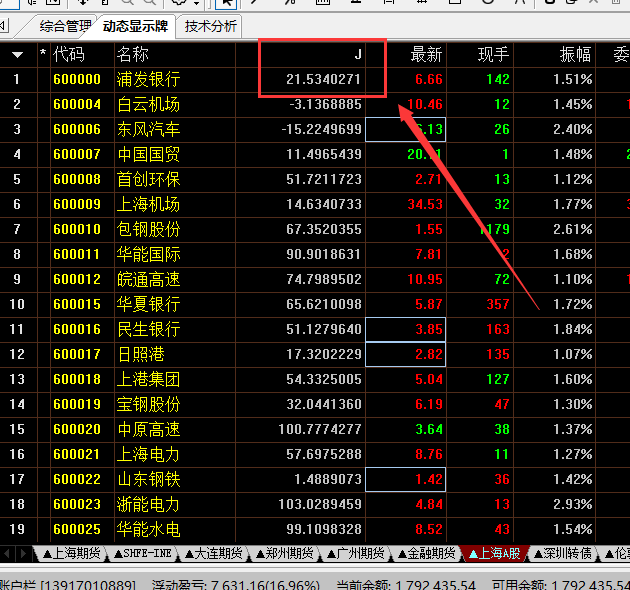630x590 pixels.
Task: Select stock code 600006
Action: pyautogui.click(x=77, y=129)
